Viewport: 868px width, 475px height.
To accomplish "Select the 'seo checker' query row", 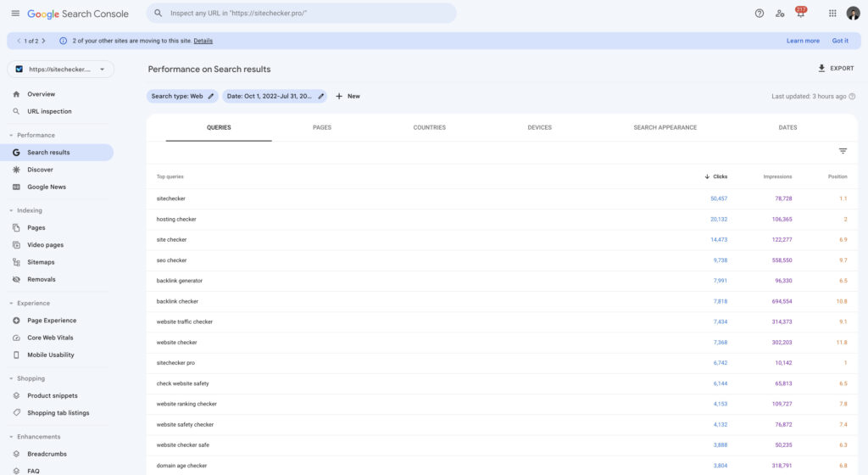I will [502, 260].
